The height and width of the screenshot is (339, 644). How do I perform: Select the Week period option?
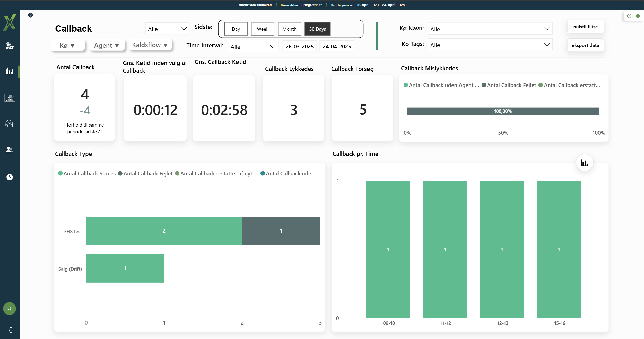click(x=263, y=29)
